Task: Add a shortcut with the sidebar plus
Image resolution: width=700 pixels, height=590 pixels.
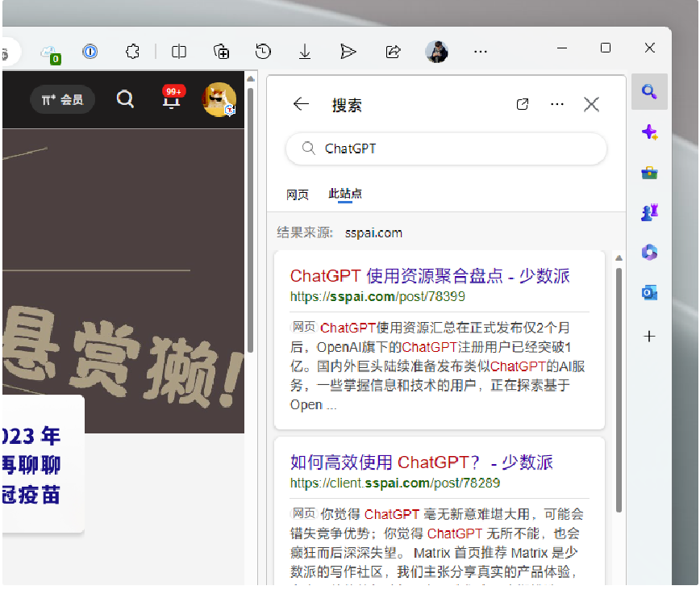Action: (x=649, y=337)
